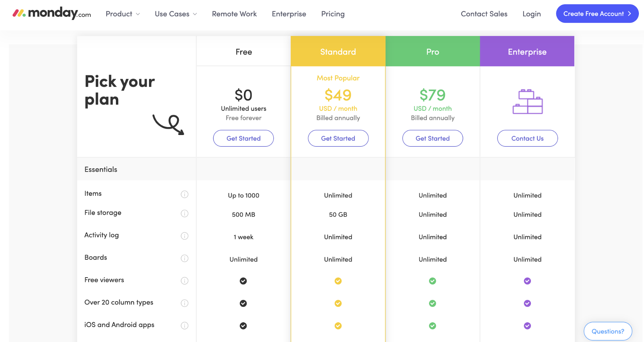Image resolution: width=644 pixels, height=342 pixels.
Task: Click info icon for Boards row
Action: [184, 258]
